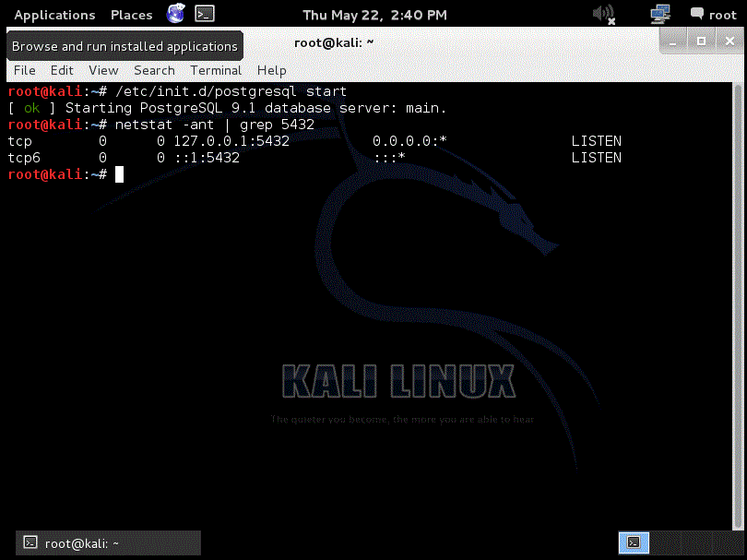Click the terminal icon in bottom taskbar entry

coord(30,542)
